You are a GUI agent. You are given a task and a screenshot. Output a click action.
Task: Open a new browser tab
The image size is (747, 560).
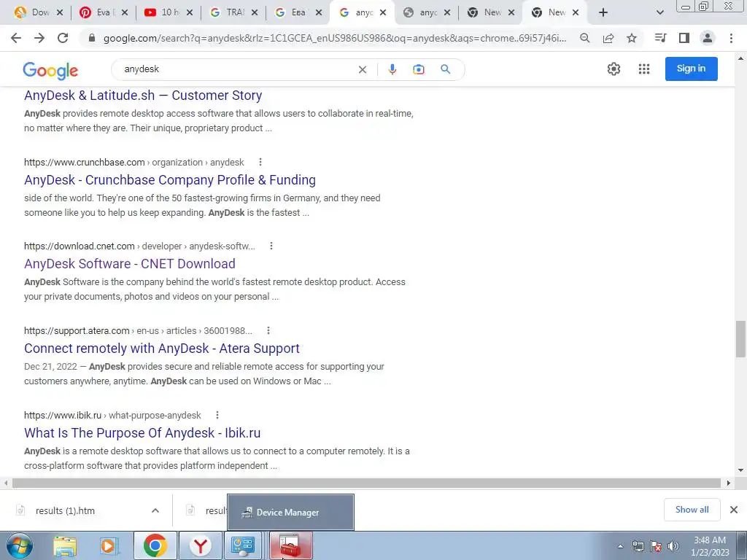pos(603,12)
